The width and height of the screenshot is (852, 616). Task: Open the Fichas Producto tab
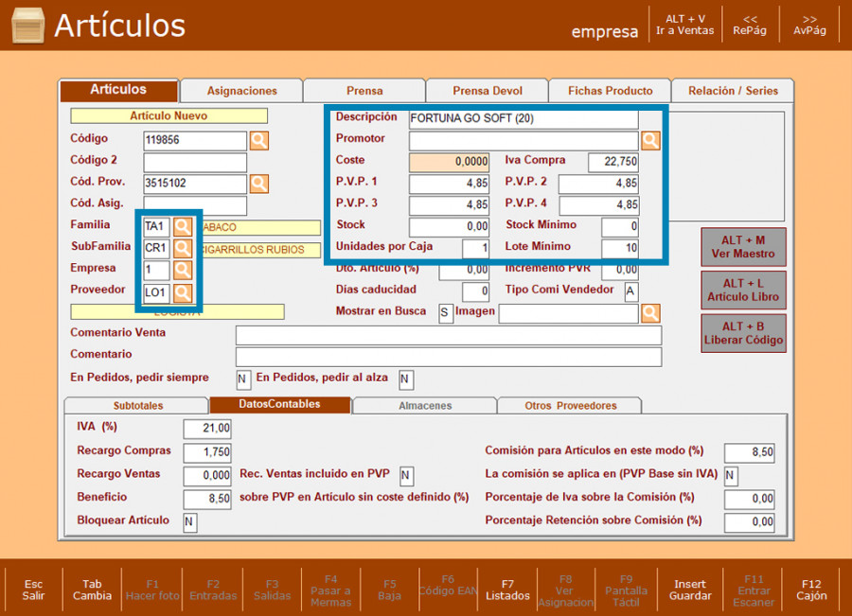(x=610, y=91)
